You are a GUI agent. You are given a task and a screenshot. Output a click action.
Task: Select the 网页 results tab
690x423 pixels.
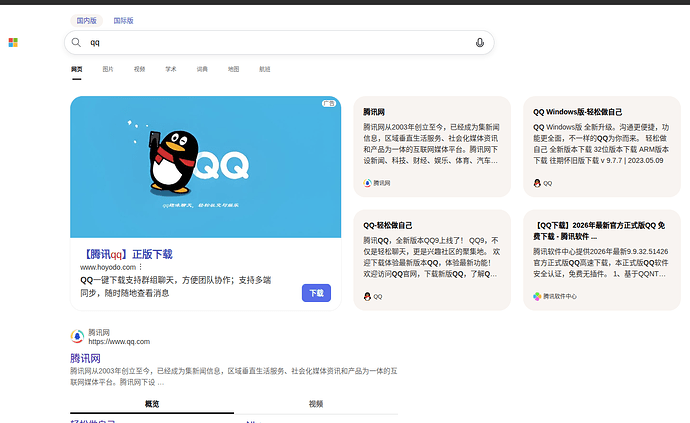[77, 69]
